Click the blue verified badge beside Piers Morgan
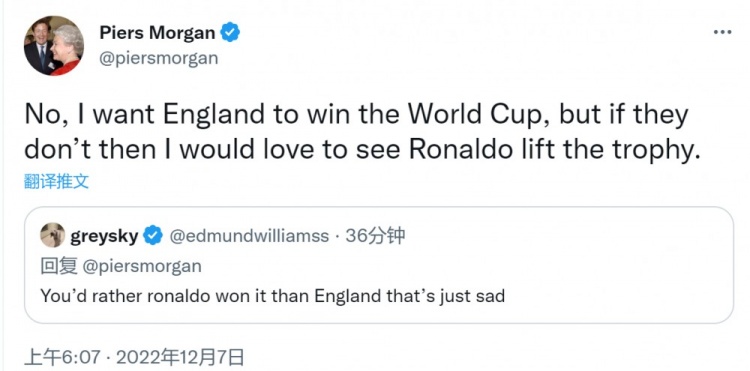The height and width of the screenshot is (371, 750). (x=230, y=33)
